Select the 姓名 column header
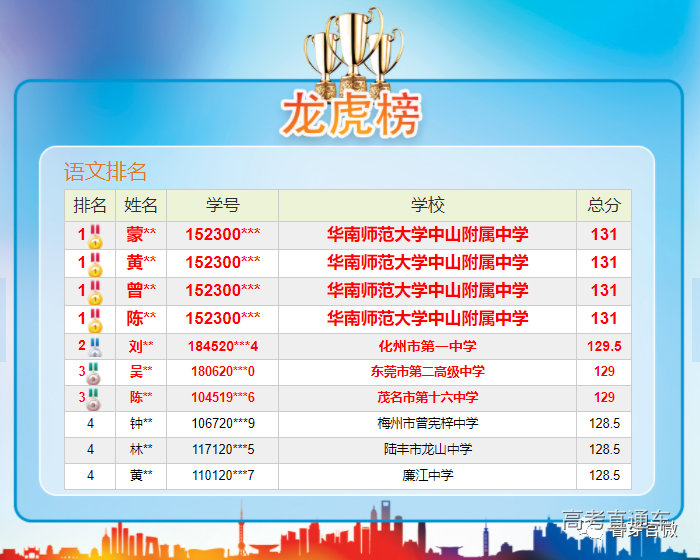Image resolution: width=700 pixels, height=560 pixels. (141, 205)
